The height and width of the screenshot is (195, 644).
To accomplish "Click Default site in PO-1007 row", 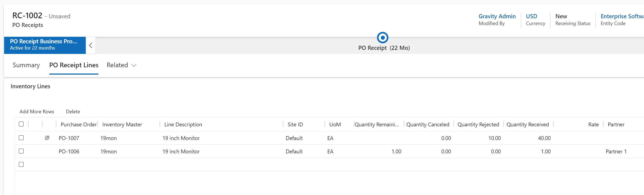I will click(x=294, y=138).
